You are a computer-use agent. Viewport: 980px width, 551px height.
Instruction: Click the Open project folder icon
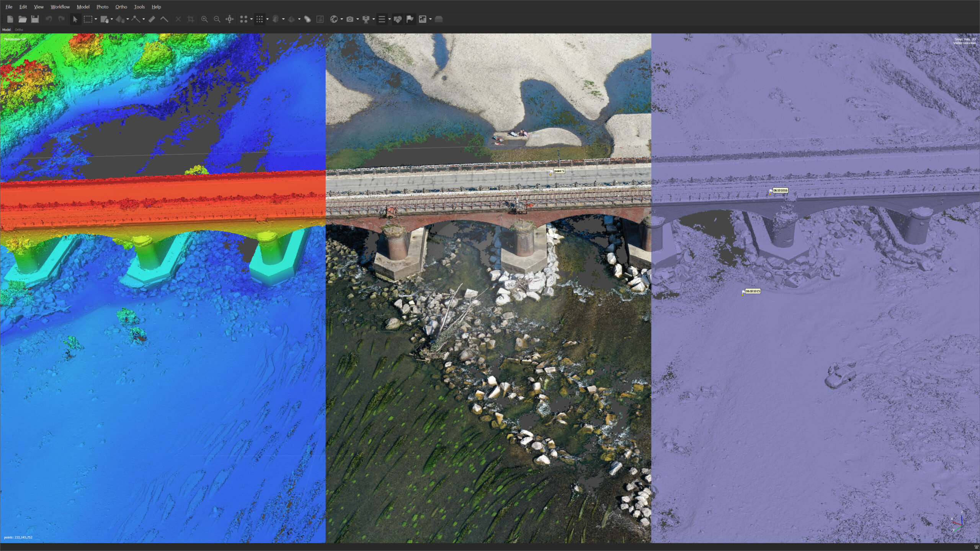[x=22, y=19]
